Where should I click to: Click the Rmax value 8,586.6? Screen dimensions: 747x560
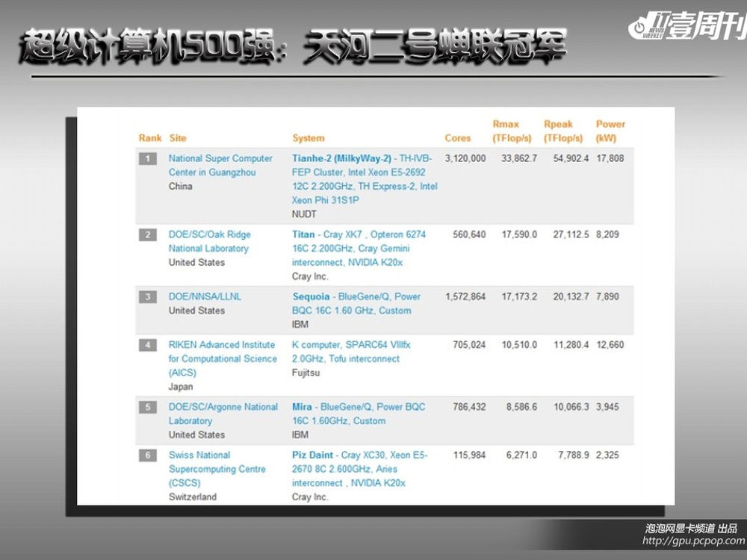[521, 407]
